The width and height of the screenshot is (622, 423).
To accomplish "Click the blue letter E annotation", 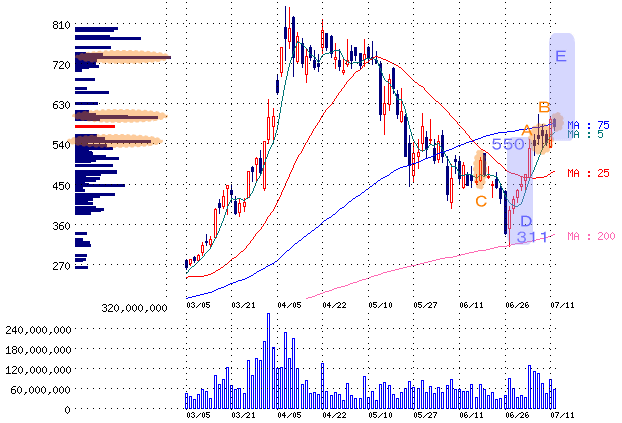I will (561, 56).
